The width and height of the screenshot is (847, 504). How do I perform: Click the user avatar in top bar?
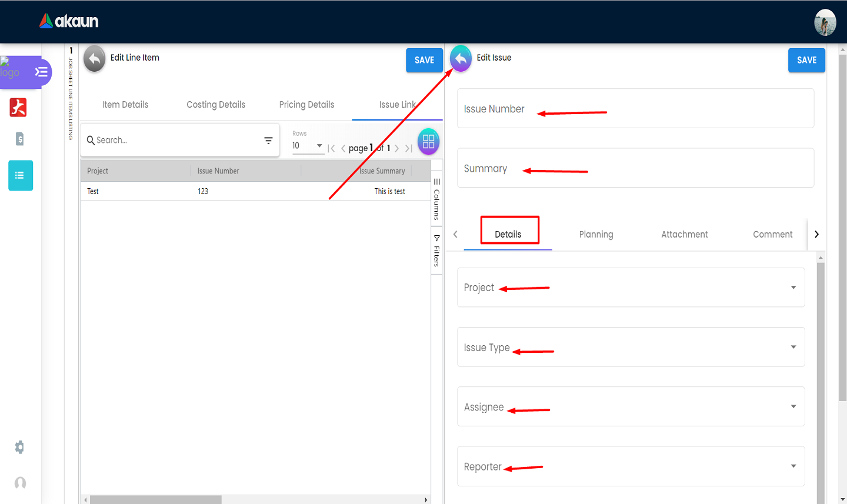pyautogui.click(x=825, y=22)
